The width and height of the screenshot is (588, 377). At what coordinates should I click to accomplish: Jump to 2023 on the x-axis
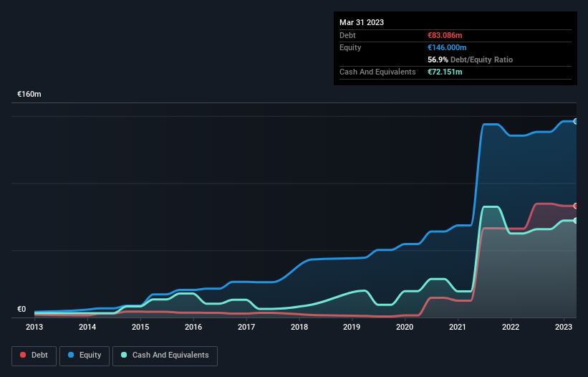point(564,328)
